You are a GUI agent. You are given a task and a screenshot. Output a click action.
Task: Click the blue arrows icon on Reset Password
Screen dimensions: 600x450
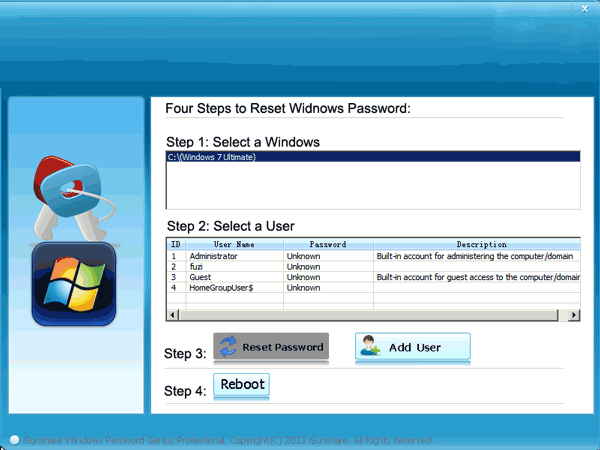coord(228,346)
